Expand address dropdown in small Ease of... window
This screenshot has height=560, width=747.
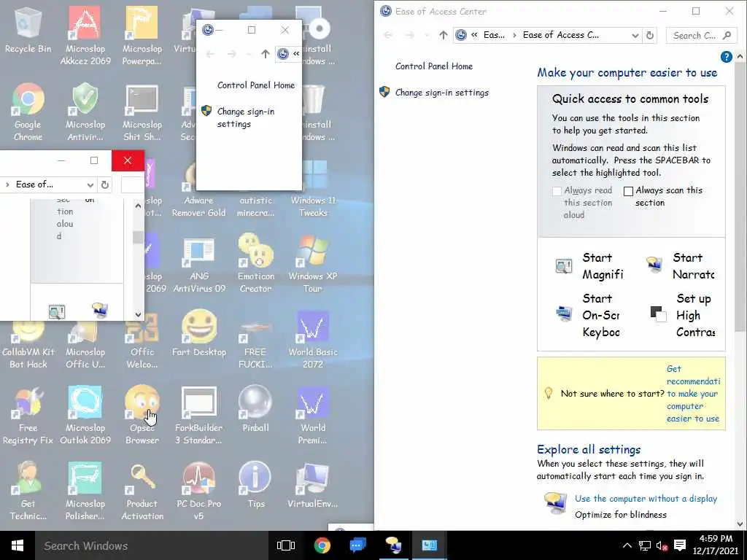pos(90,184)
